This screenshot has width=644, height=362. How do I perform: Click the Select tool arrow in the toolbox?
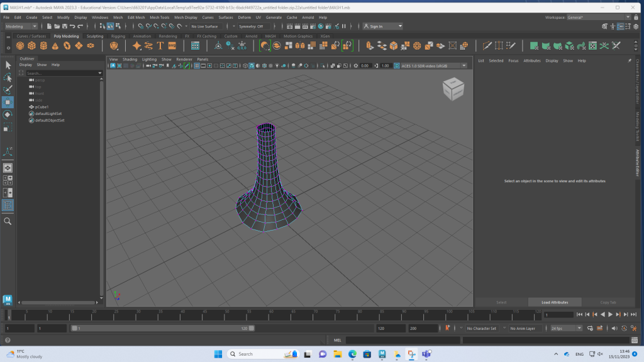click(8, 65)
